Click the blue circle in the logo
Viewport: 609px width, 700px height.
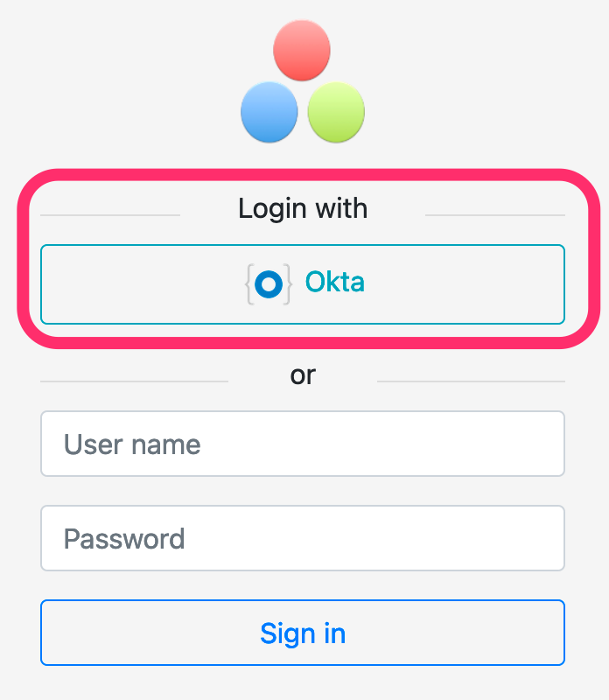[x=269, y=112]
